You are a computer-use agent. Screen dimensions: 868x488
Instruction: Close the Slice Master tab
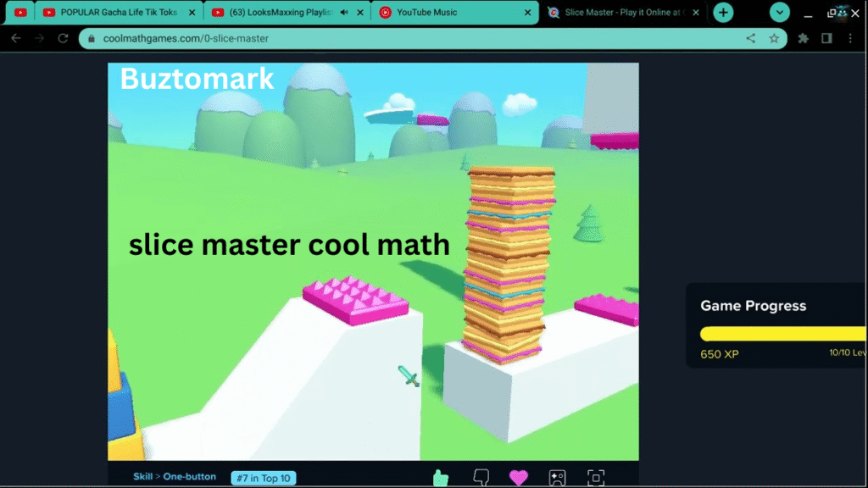(696, 12)
